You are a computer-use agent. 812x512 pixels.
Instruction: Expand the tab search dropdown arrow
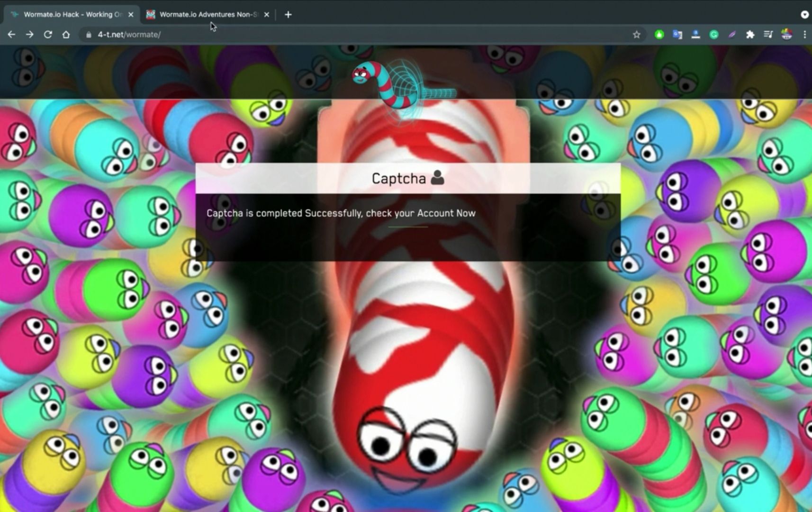coord(804,15)
